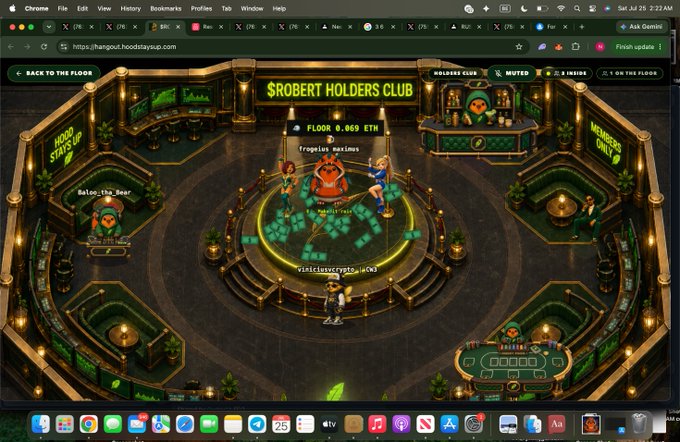Open the Profiles menu

pyautogui.click(x=201, y=8)
